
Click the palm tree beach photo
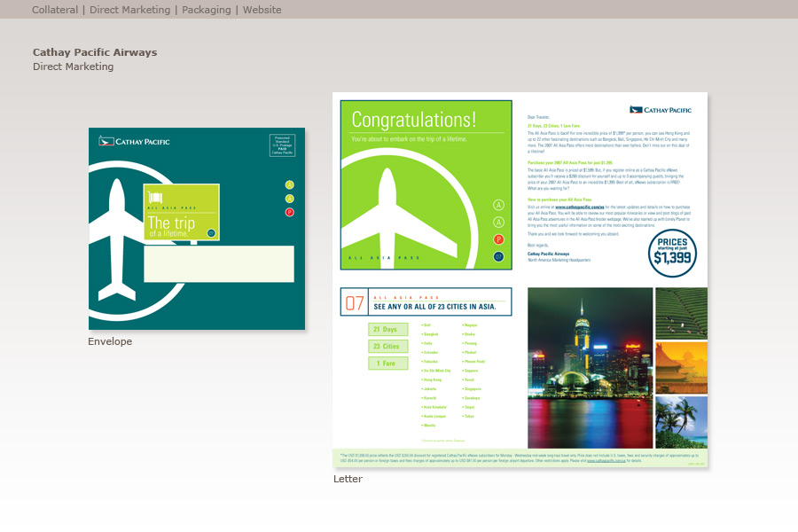(681, 422)
